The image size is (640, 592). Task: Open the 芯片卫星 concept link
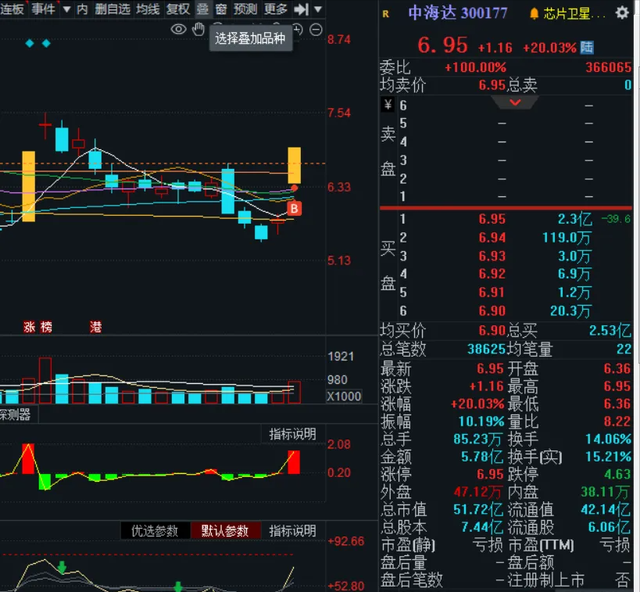[x=574, y=14]
